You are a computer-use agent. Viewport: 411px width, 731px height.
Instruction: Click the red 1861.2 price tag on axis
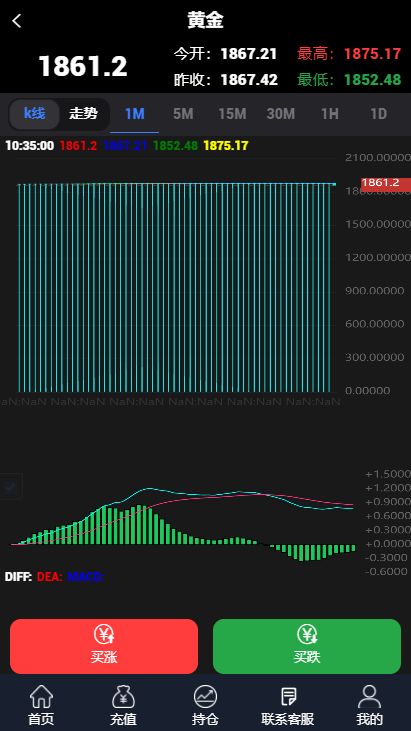point(385,183)
